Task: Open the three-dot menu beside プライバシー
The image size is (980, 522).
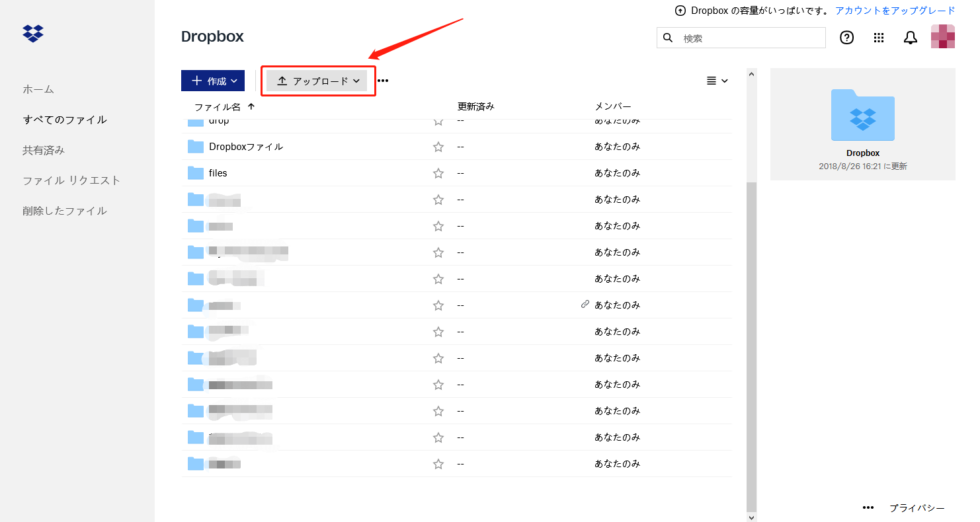Action: pyautogui.click(x=869, y=507)
